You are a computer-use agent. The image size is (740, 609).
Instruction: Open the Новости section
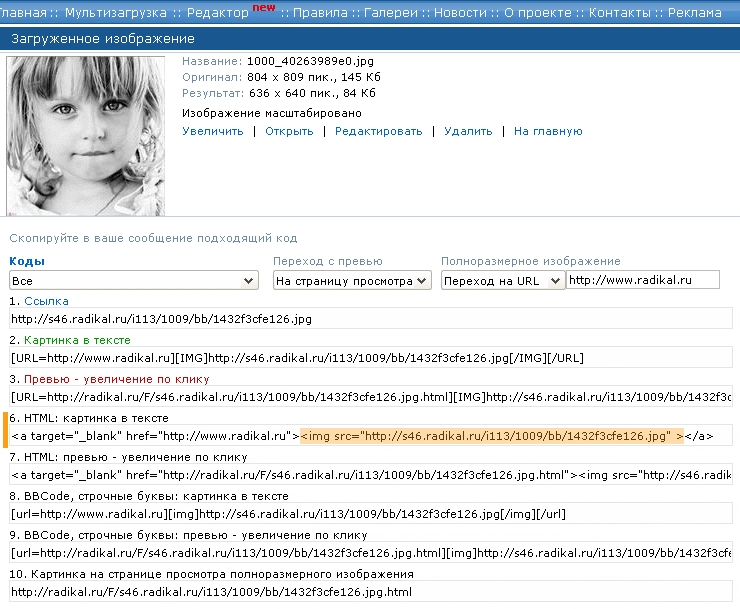coord(457,13)
